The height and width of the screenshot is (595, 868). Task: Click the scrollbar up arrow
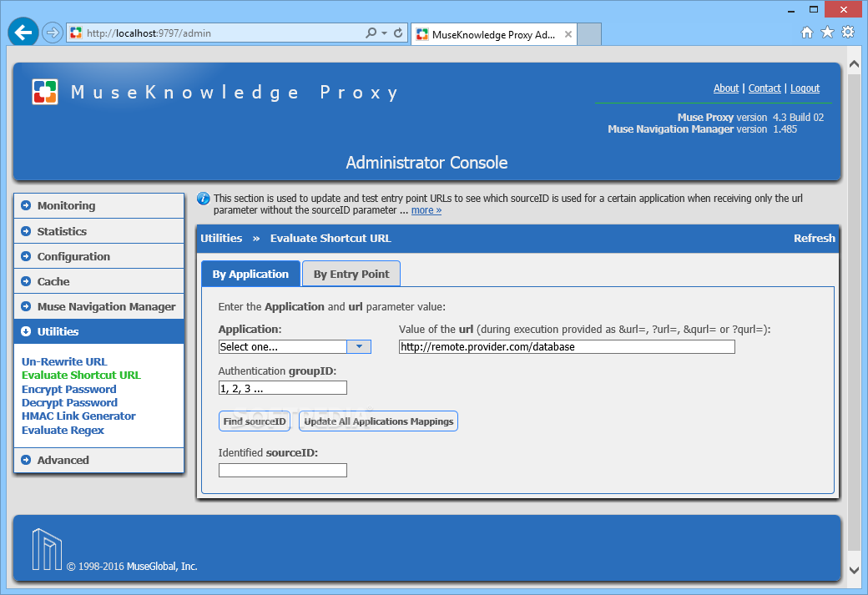tap(854, 65)
